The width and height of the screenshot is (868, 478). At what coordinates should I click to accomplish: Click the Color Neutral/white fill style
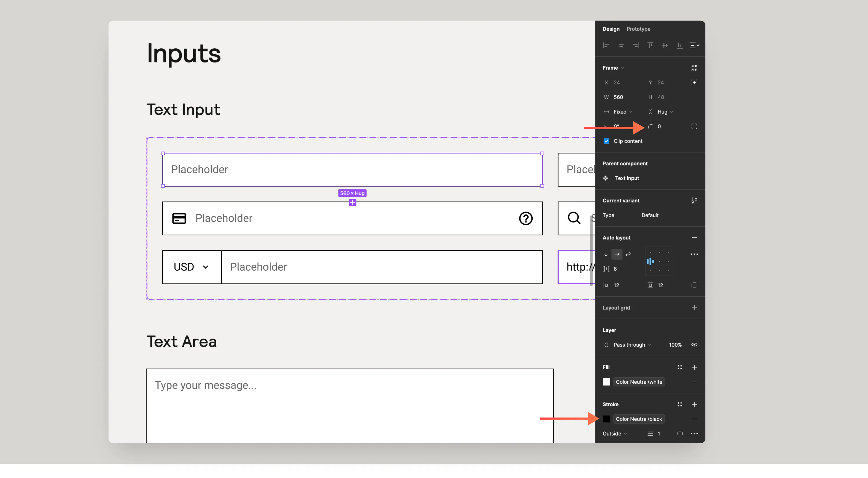click(x=639, y=382)
